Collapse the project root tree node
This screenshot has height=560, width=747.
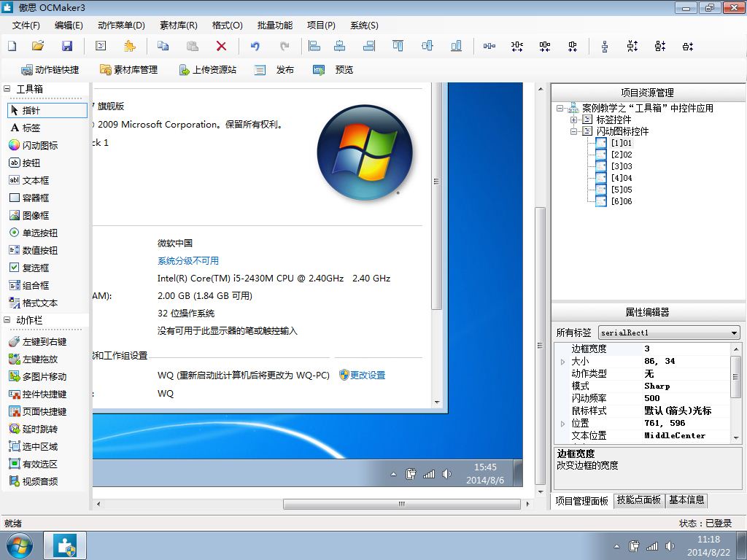(560, 108)
